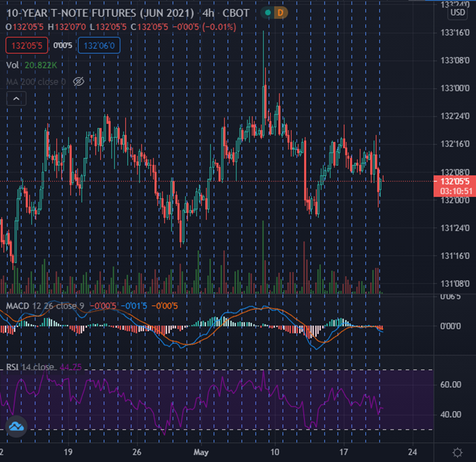The image size is (476, 462).
Task: Click the CBOT exchange label
Action: [237, 12]
